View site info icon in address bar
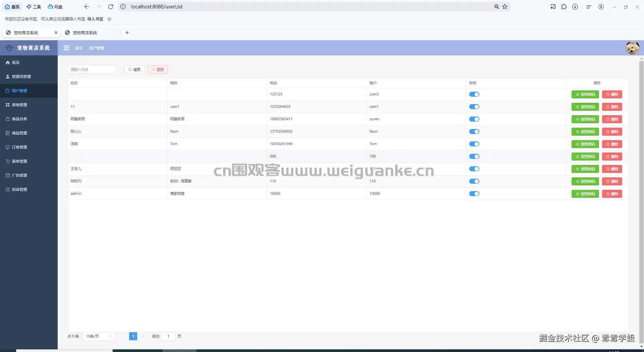The width and height of the screenshot is (644, 352). coord(123,7)
